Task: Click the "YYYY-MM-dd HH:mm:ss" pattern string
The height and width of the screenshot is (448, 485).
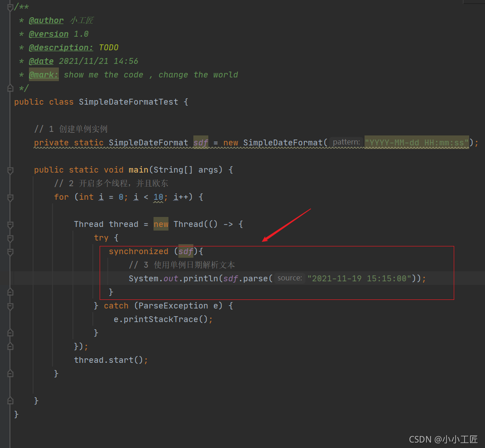Action: (417, 143)
